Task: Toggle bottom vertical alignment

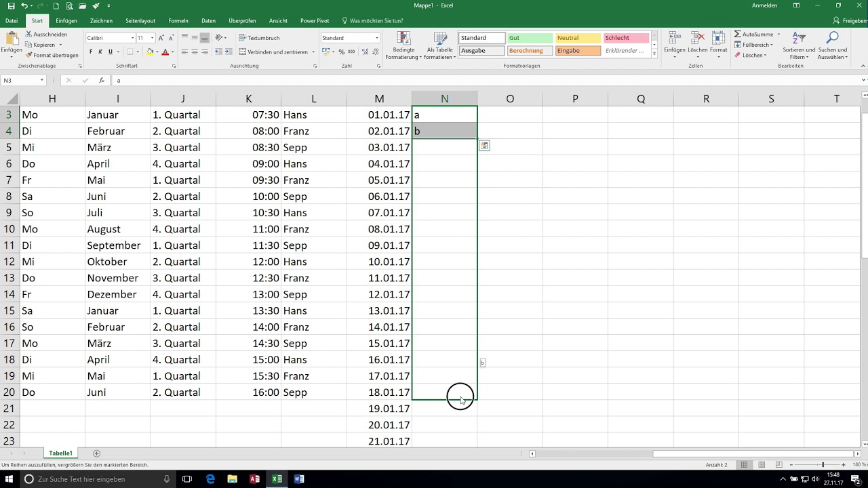Action: (205, 38)
